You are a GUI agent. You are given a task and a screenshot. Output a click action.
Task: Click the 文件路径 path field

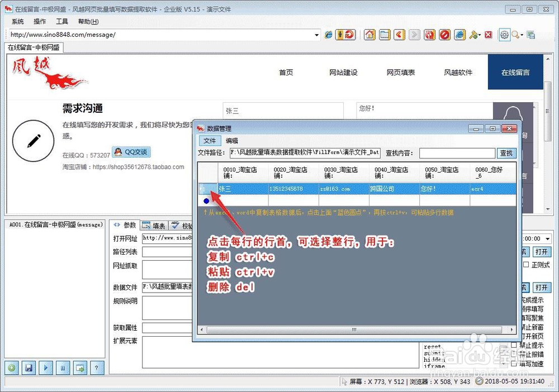click(x=305, y=153)
